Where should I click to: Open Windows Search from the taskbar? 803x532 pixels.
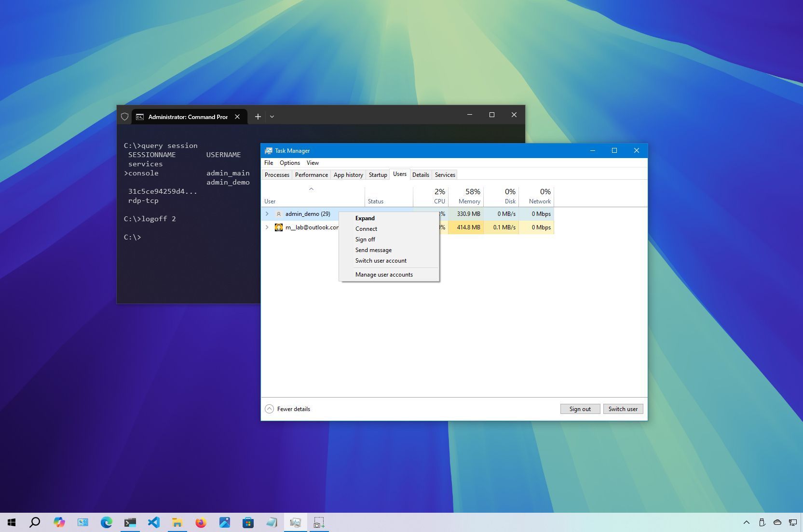(34, 522)
